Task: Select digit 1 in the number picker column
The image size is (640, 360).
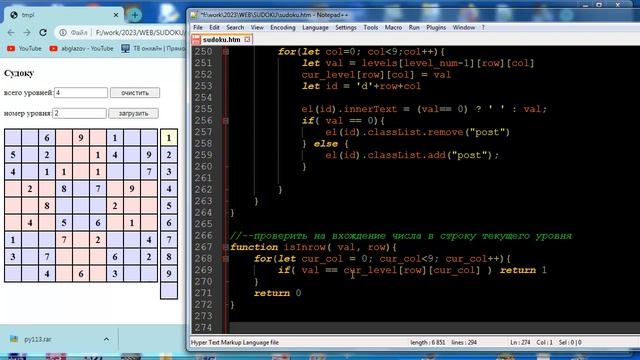Action: point(169,138)
